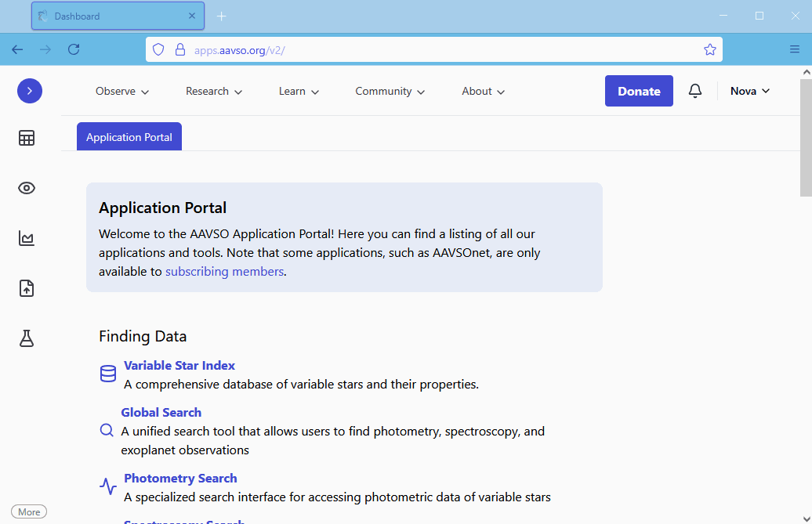Bookmark this page with the star icon

710,49
